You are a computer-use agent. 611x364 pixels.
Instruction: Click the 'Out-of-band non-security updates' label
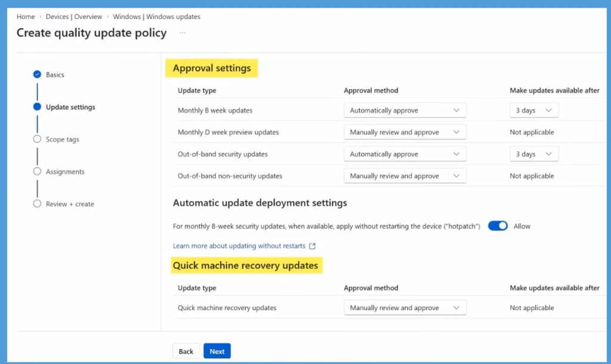[230, 176]
